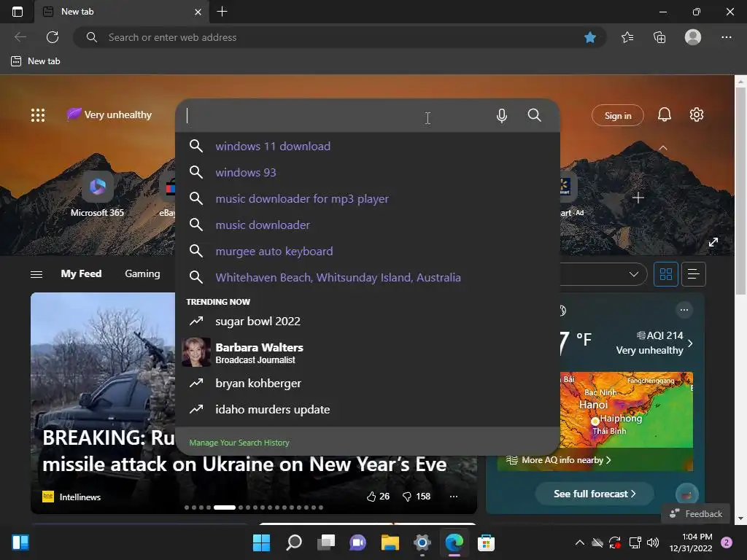Select plain music downloader suggestion

[368, 225]
